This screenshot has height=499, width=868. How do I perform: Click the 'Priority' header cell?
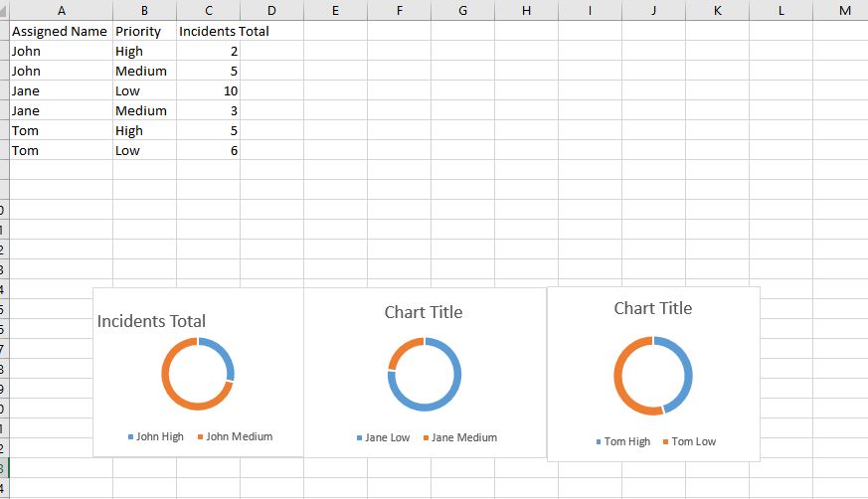click(144, 31)
